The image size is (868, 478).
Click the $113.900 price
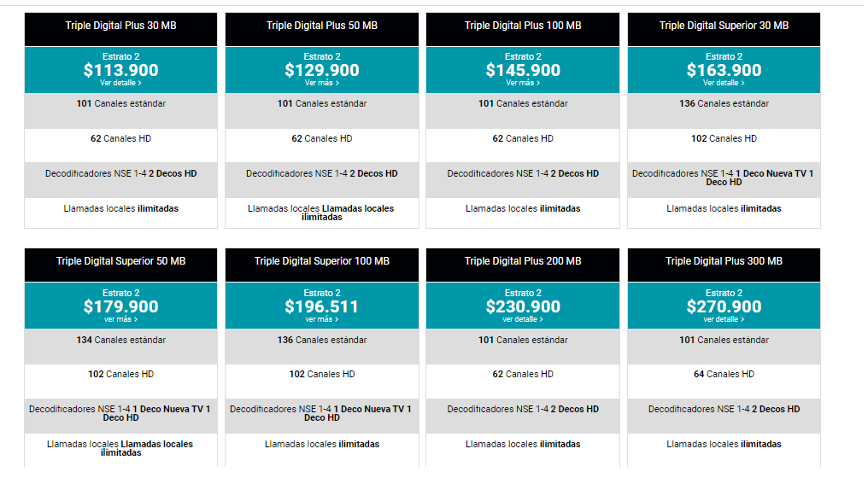click(120, 70)
